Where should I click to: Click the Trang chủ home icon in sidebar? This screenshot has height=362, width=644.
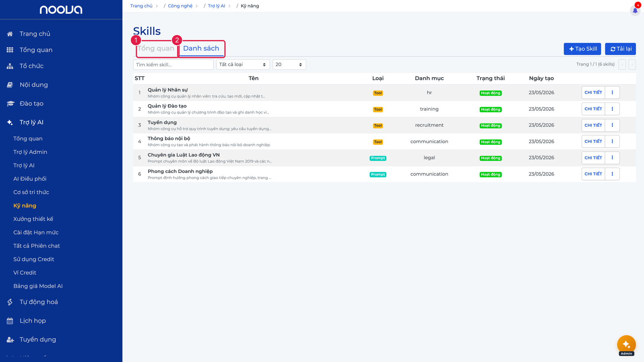pos(10,34)
